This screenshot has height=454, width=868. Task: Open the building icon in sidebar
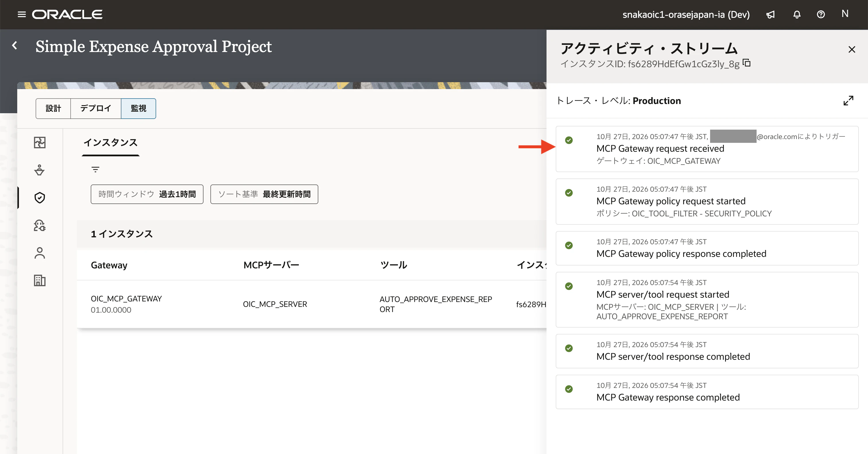point(40,281)
